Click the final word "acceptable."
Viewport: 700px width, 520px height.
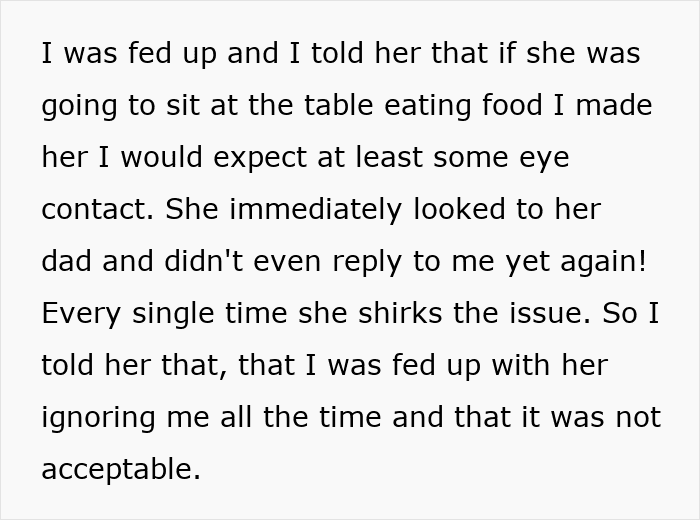[x=121, y=469]
